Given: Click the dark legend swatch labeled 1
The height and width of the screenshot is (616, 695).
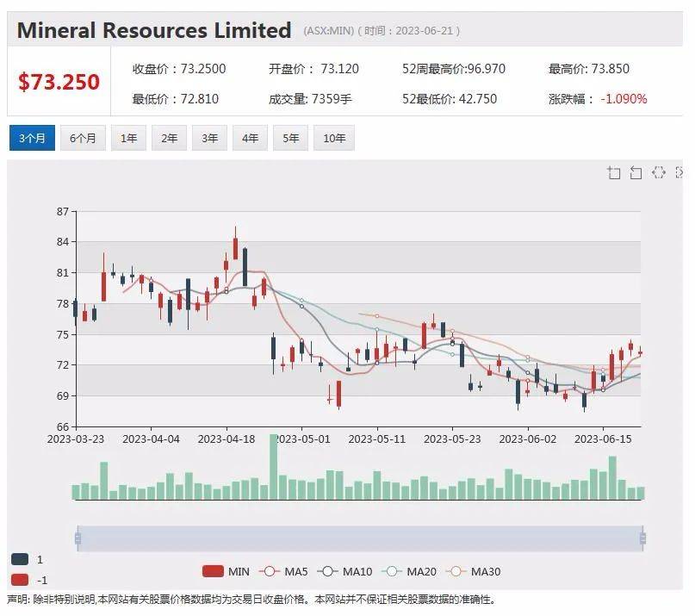Looking at the screenshot, I should [20, 559].
